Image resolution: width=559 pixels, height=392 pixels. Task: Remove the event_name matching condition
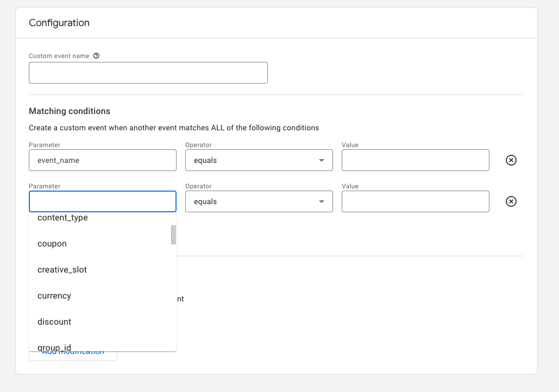pyautogui.click(x=511, y=160)
